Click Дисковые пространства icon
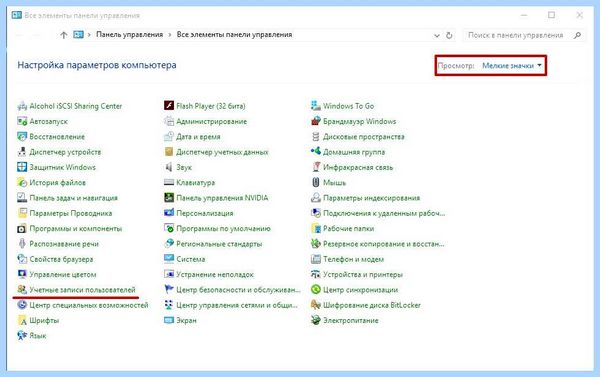 pyautogui.click(x=316, y=137)
